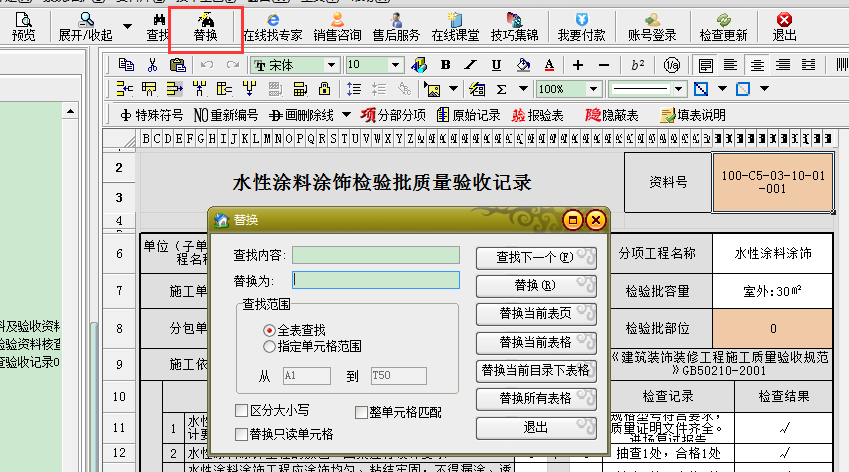Open the 宋体 font dropdown
Viewport: 849px width, 472px height.
(x=331, y=65)
